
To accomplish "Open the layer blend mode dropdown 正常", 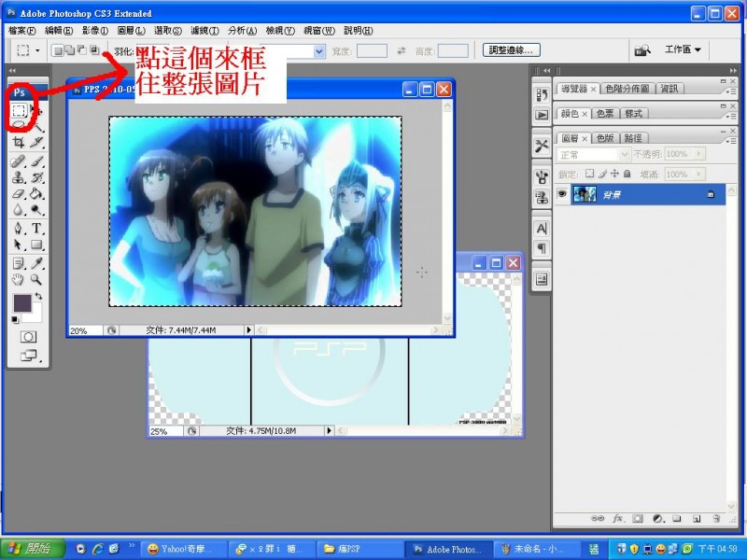I will [593, 155].
